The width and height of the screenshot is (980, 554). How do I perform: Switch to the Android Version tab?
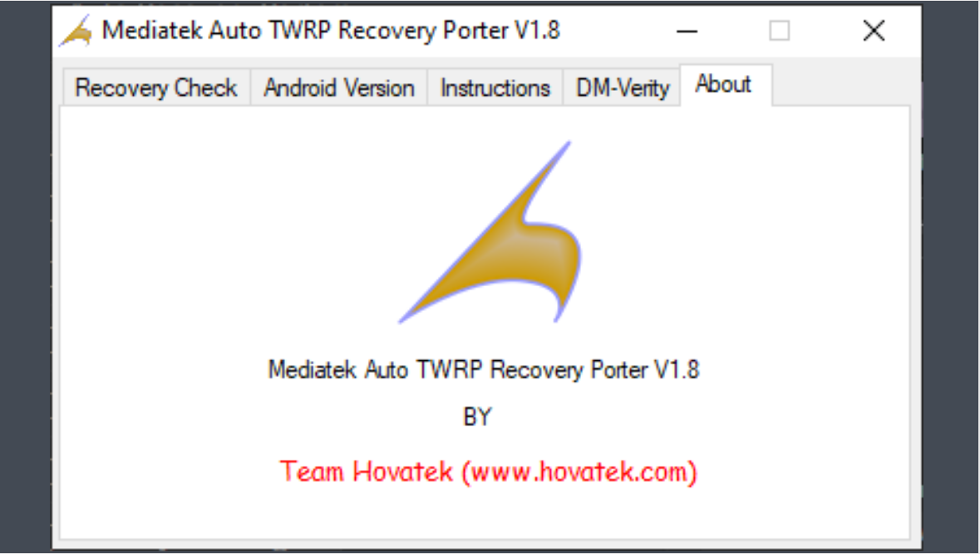pyautogui.click(x=339, y=87)
